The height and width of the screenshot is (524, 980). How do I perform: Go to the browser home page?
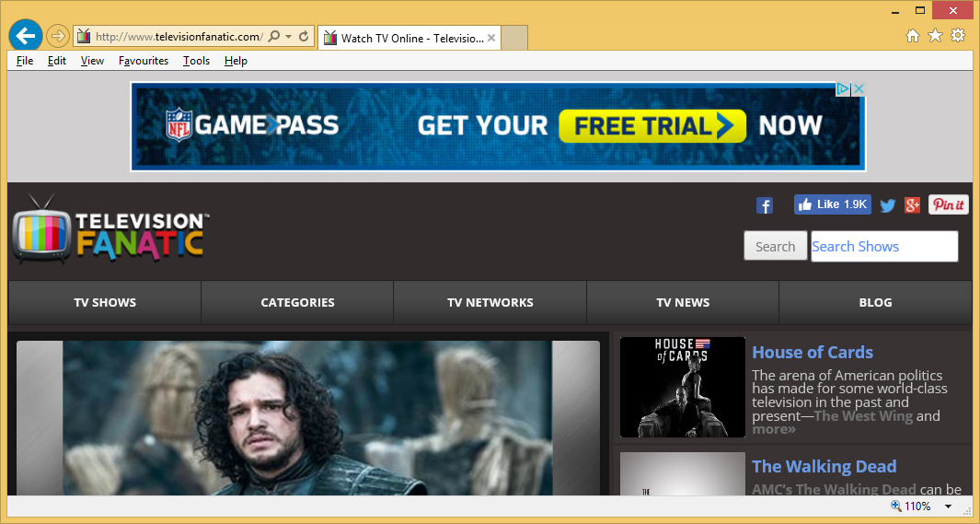(x=913, y=36)
